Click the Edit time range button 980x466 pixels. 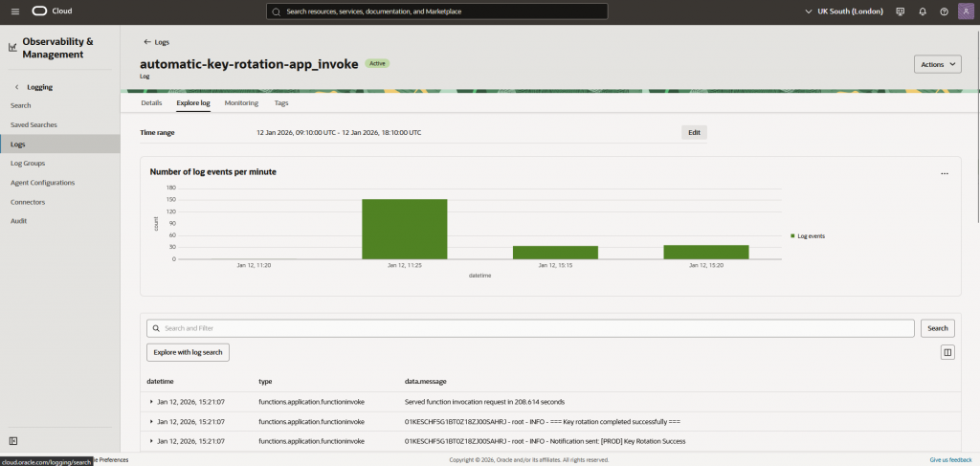[694, 132]
